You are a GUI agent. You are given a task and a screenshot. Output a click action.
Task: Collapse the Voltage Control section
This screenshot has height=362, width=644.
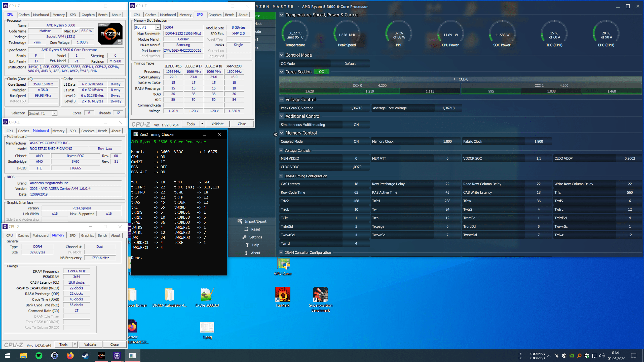click(x=282, y=100)
